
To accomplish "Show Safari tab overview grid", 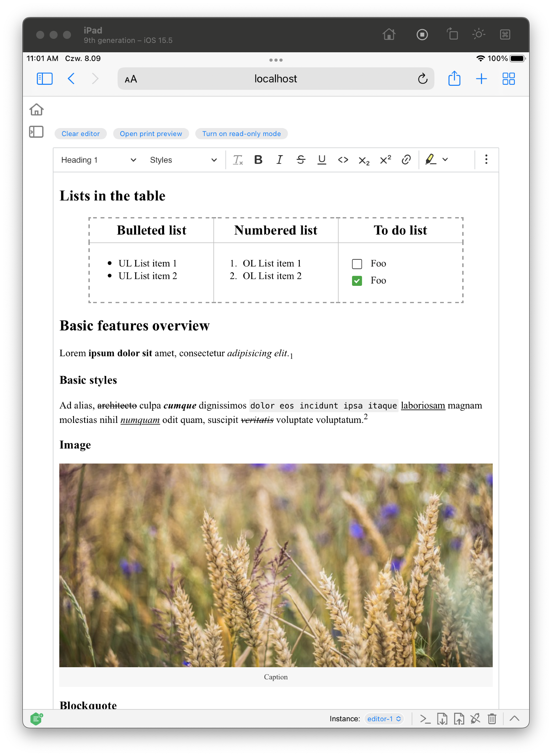I will (508, 79).
